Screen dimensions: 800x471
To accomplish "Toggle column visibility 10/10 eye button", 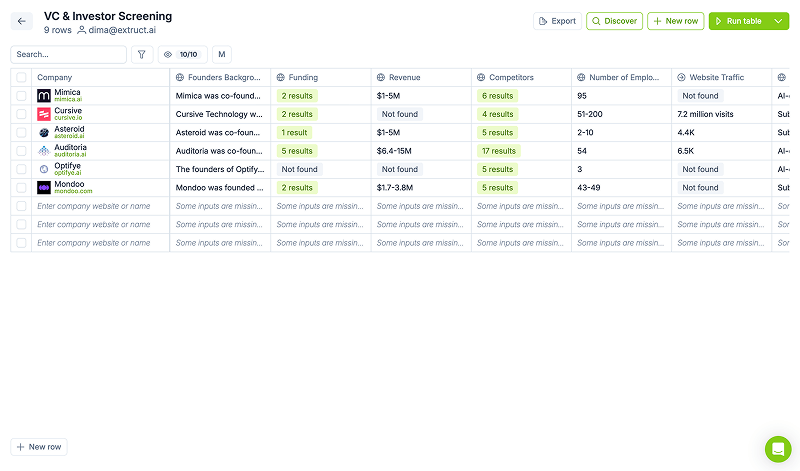I will click(183, 54).
